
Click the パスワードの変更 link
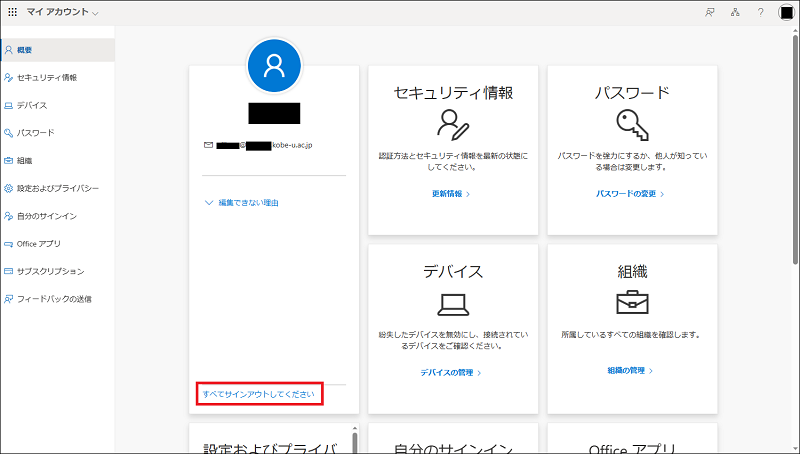click(630, 194)
